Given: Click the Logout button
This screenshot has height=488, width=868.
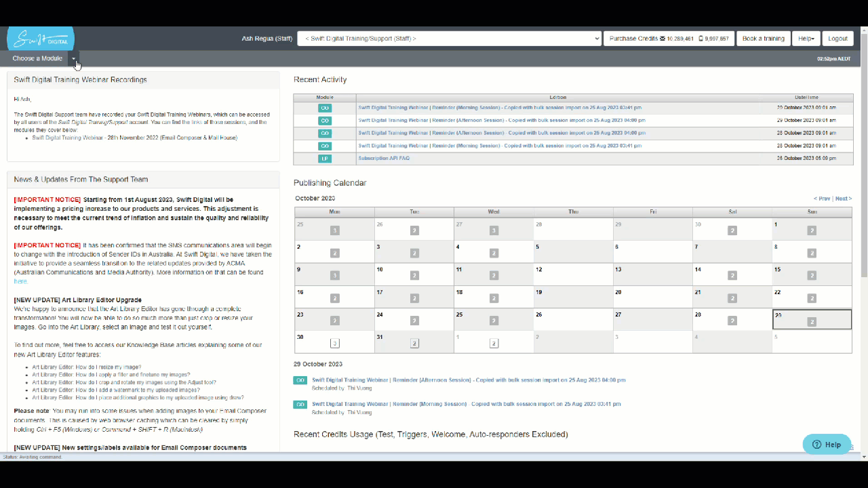Looking at the screenshot, I should (x=837, y=39).
